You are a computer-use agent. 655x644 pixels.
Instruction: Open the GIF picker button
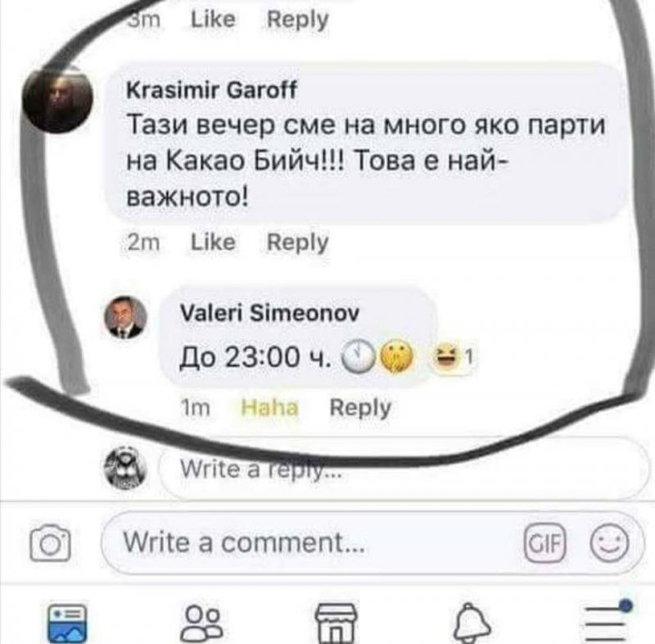(x=544, y=543)
